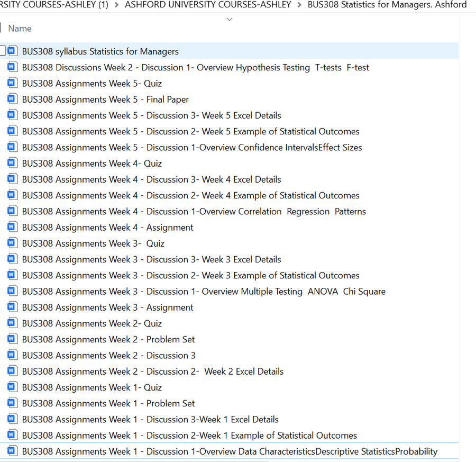The height and width of the screenshot is (462, 476).
Task: Click Word icon of Week 1 Example of Statistical Outcomes file
Action: pos(12,435)
